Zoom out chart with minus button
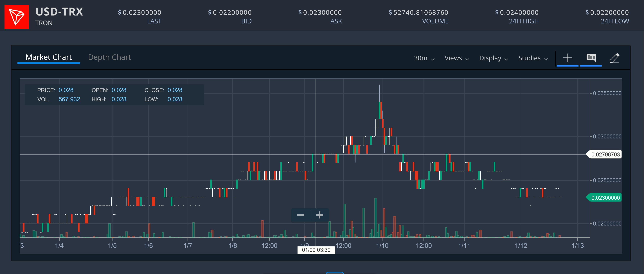The width and height of the screenshot is (644, 274). (x=301, y=215)
